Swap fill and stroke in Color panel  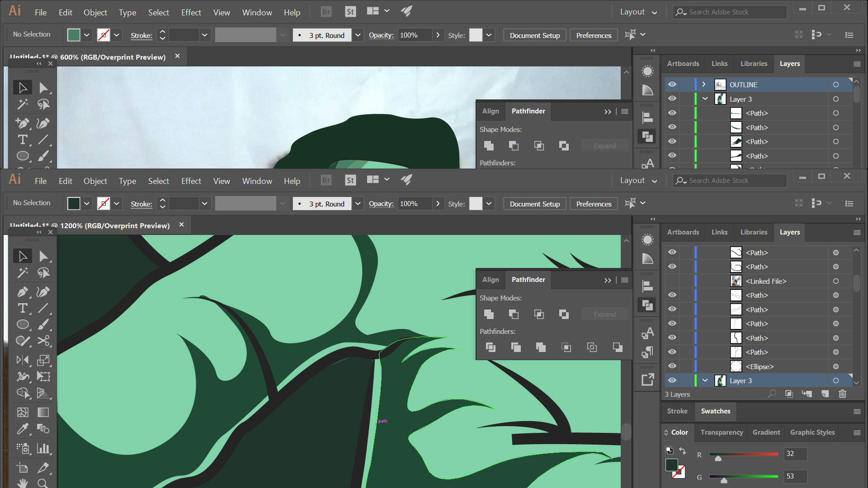pos(682,450)
